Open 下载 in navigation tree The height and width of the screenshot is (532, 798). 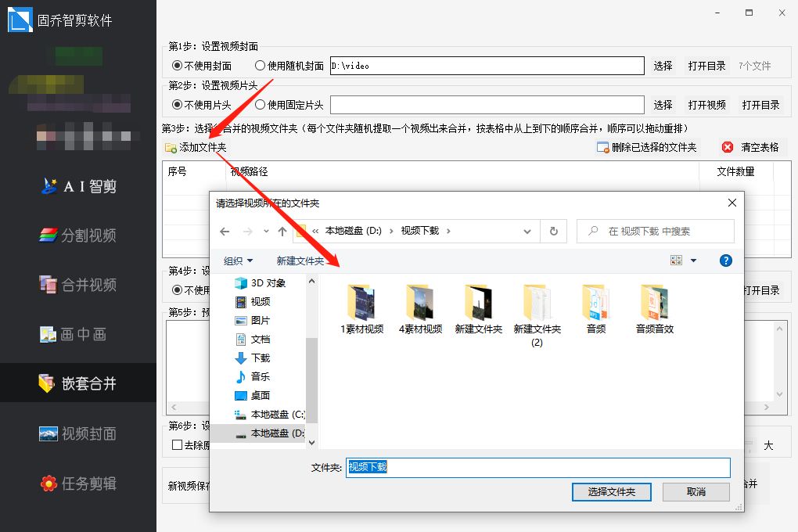pyautogui.click(x=253, y=358)
